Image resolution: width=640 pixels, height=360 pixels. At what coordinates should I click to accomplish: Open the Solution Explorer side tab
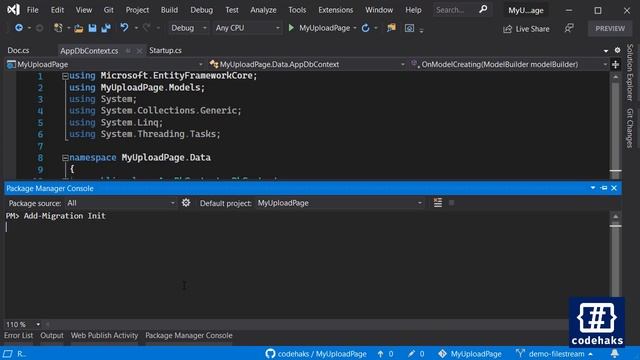[x=630, y=73]
